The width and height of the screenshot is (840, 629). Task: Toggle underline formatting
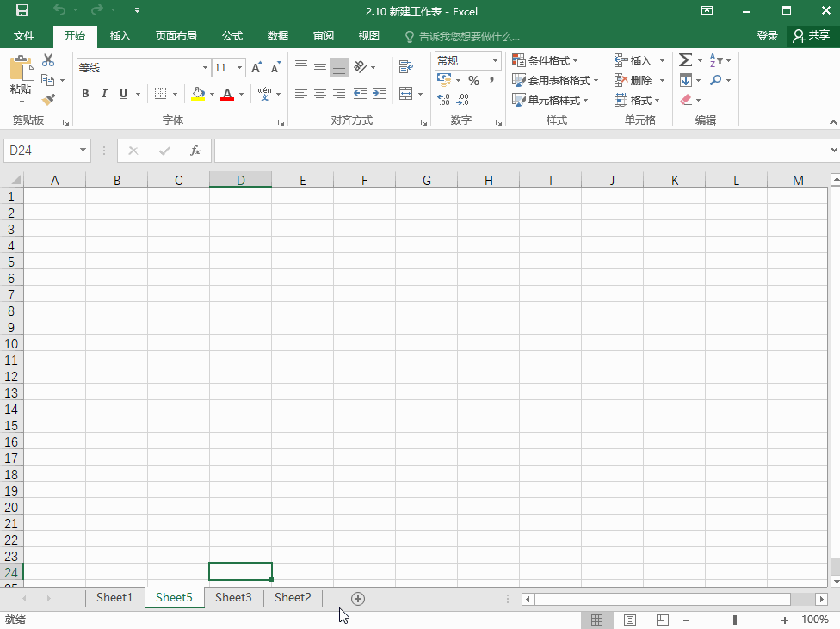coord(121,93)
